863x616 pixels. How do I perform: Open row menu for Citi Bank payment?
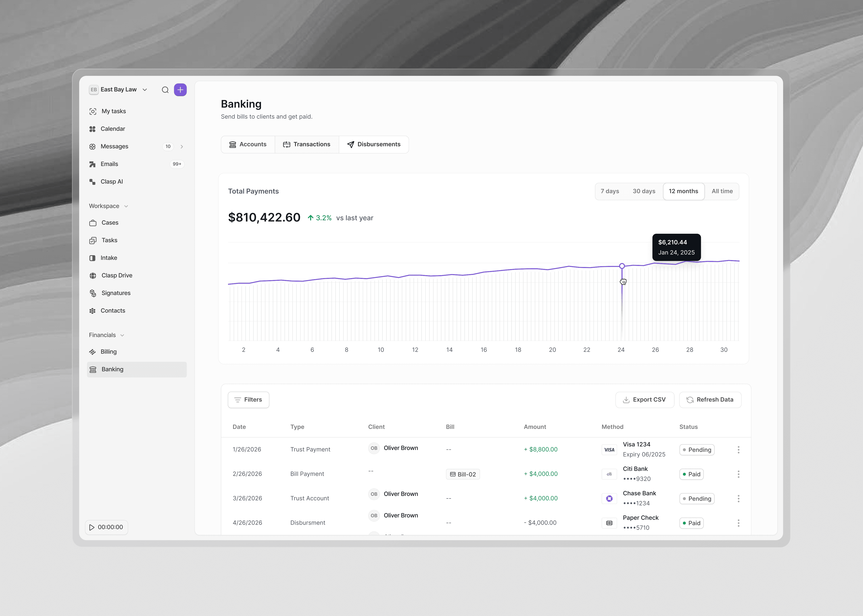(x=738, y=474)
